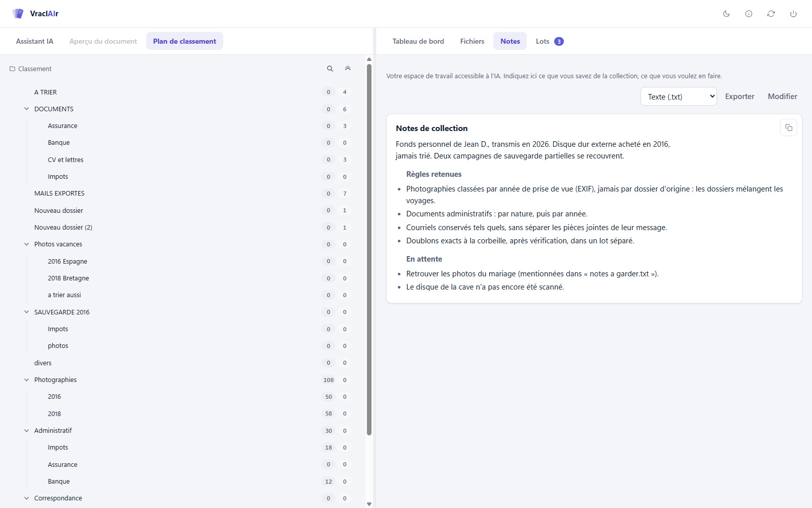This screenshot has height=508, width=812.
Task: Select the SAUVEGARDE 2016 folder label
Action: point(61,312)
